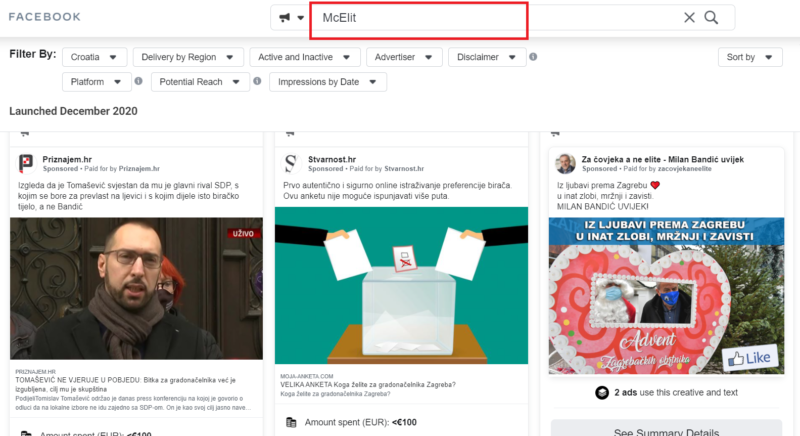The width and height of the screenshot is (800, 436).
Task: Click the red heart emoji in Bandić ad
Action: coord(655,185)
